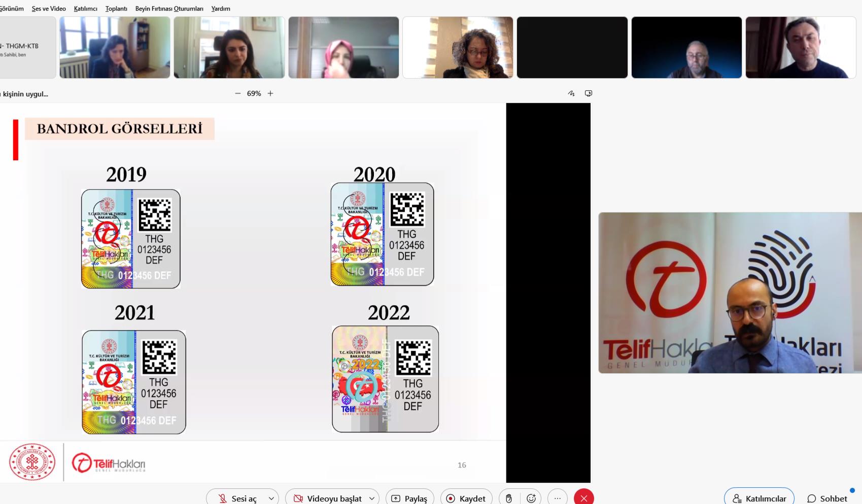Click the 2021 bandrol image
Image resolution: width=862 pixels, height=504 pixels.
pyautogui.click(x=134, y=382)
